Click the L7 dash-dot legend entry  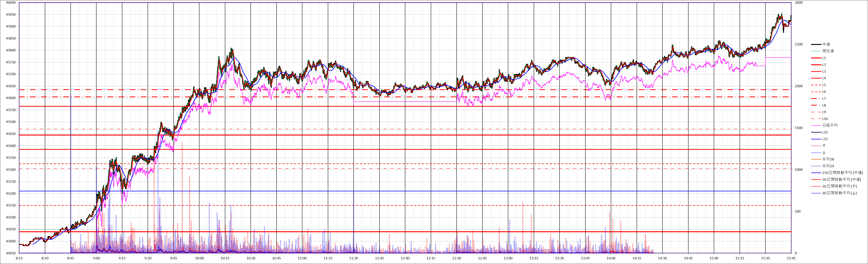(x=824, y=99)
